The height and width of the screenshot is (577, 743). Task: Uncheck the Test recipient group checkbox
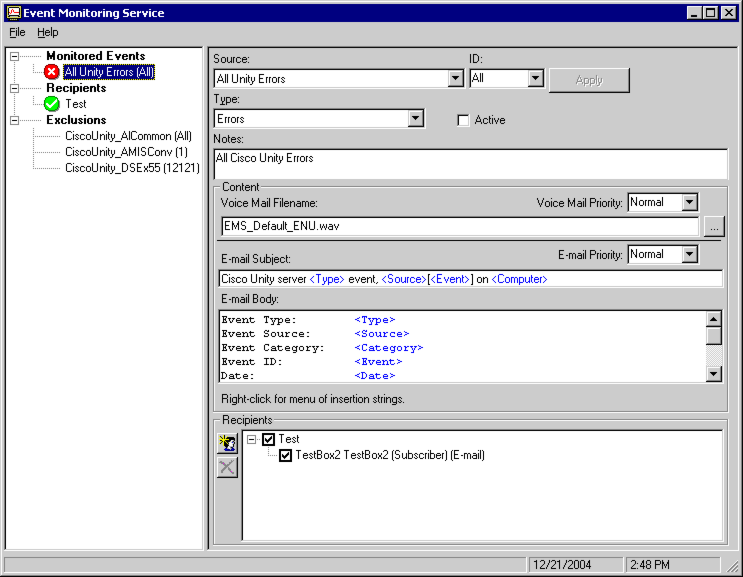(268, 439)
